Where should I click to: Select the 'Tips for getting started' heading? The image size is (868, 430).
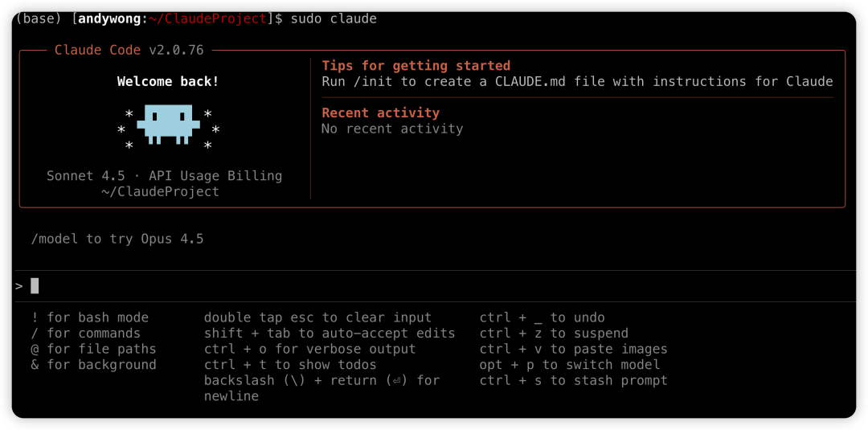(x=416, y=66)
